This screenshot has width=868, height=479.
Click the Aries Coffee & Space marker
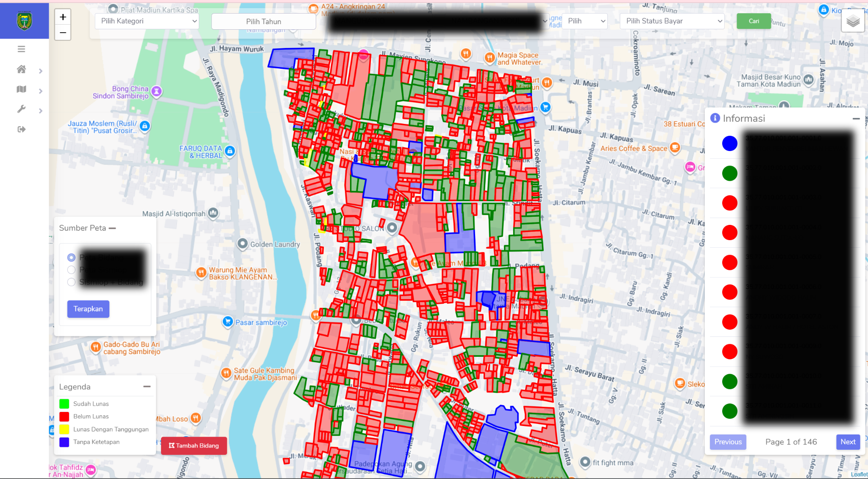pyautogui.click(x=675, y=148)
